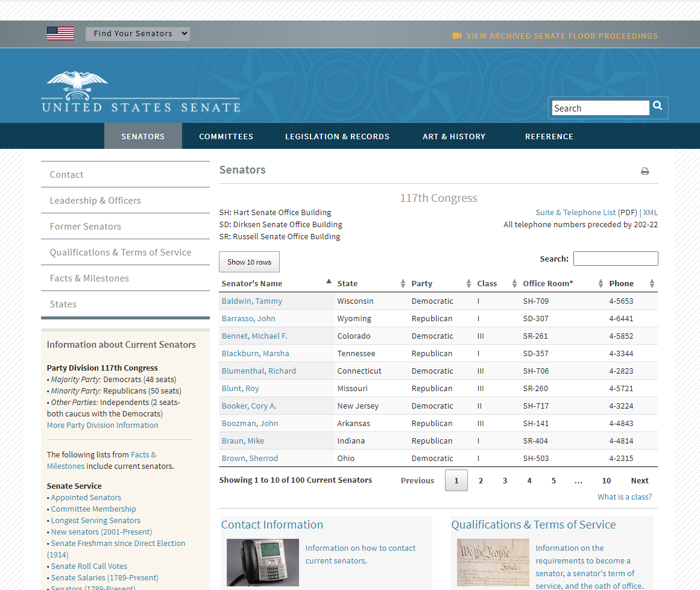Click the magnifying glass search icon

tap(658, 106)
